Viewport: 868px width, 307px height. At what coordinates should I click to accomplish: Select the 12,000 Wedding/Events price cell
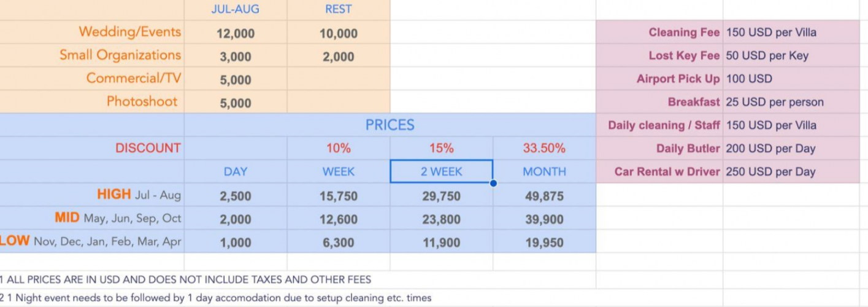point(235,34)
